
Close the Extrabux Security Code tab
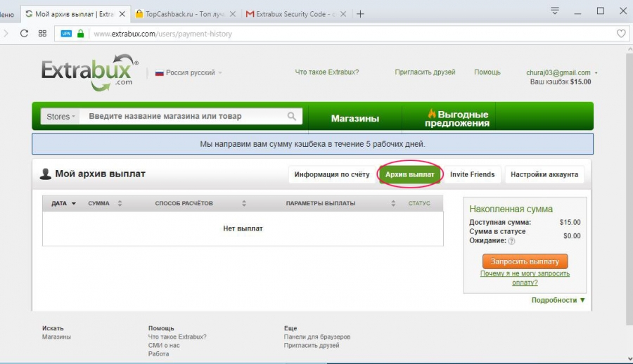(x=343, y=14)
